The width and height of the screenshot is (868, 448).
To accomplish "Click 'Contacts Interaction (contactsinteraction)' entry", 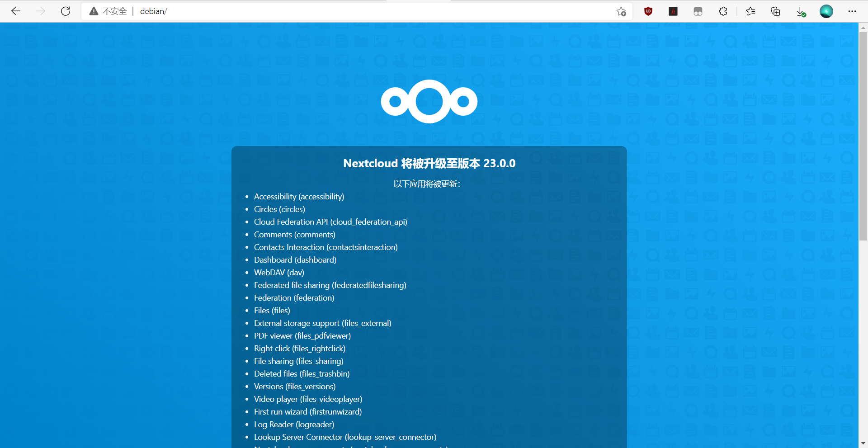I will (326, 247).
